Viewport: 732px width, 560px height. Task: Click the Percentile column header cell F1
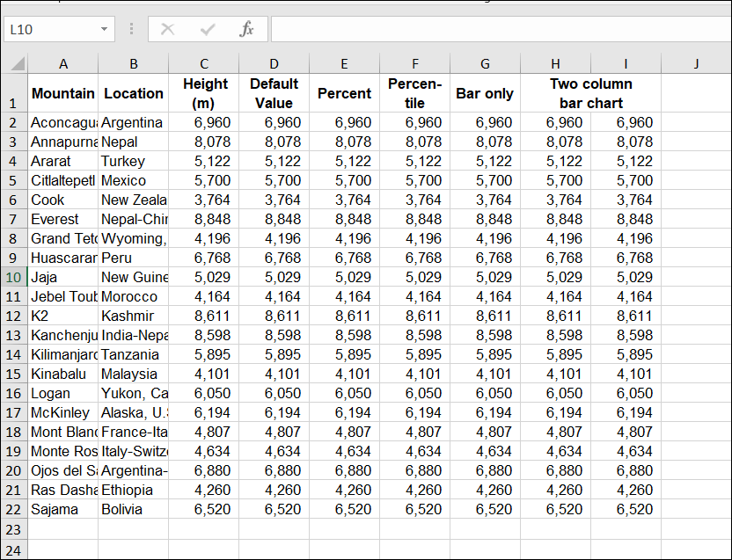click(x=414, y=93)
